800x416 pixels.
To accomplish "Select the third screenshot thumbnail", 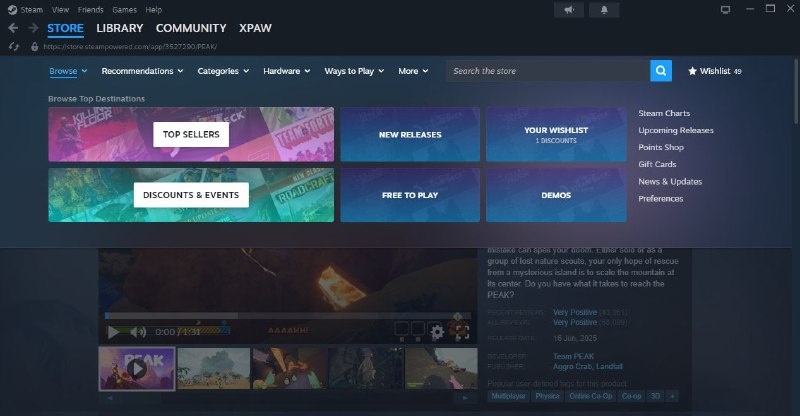I will 289,369.
